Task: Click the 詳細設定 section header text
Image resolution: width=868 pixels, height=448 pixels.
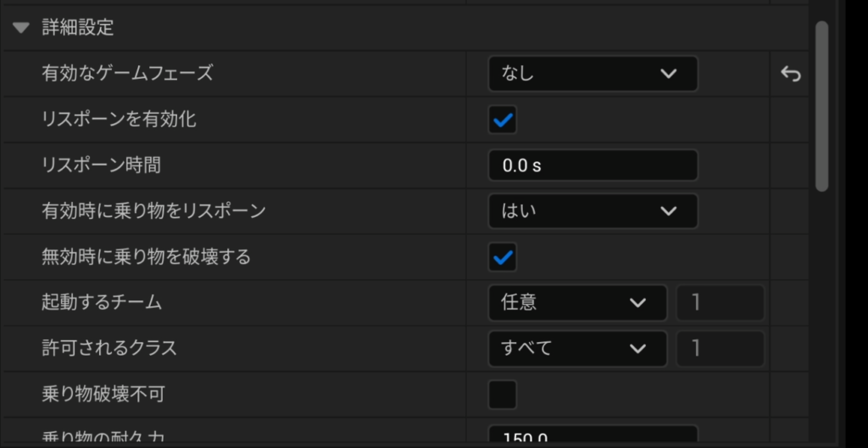Action: [78, 28]
